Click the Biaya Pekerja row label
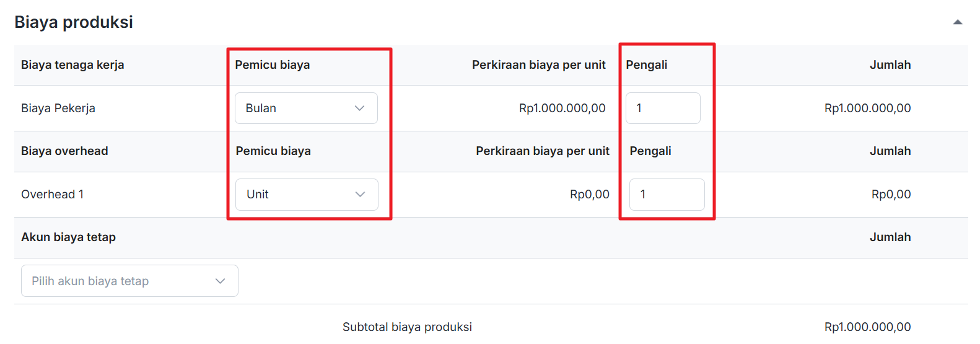 click(58, 108)
